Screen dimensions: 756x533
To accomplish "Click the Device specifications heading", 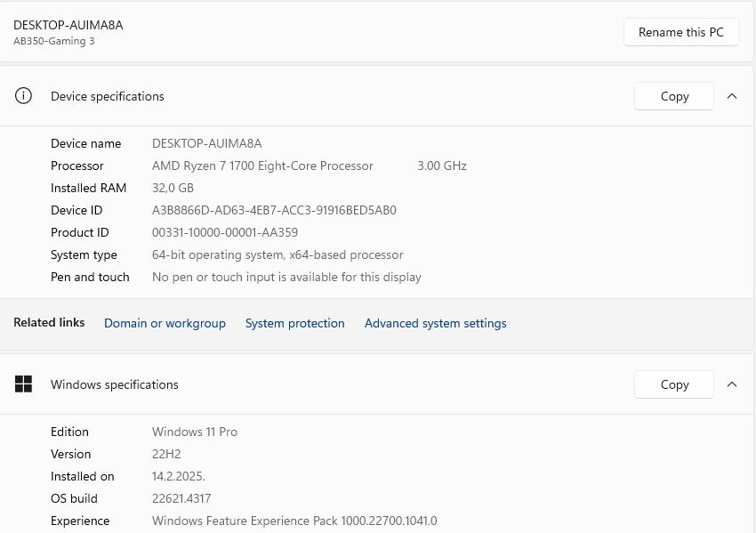I will tap(108, 96).
